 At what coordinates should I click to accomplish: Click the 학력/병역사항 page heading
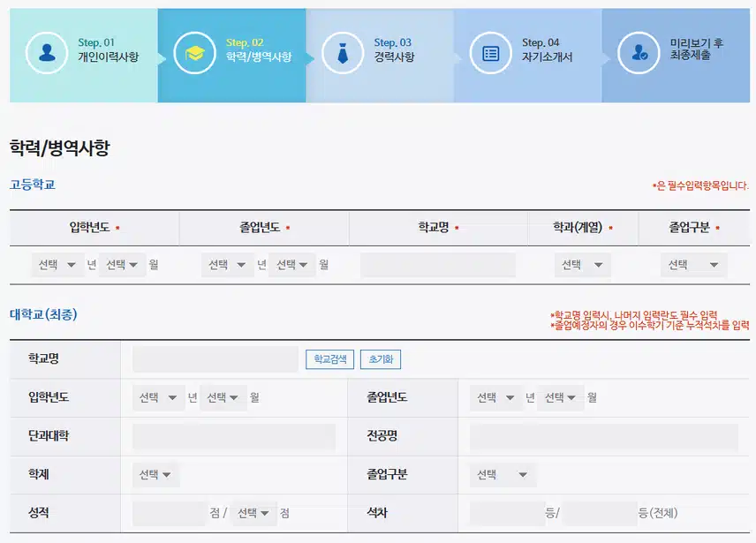(60, 148)
